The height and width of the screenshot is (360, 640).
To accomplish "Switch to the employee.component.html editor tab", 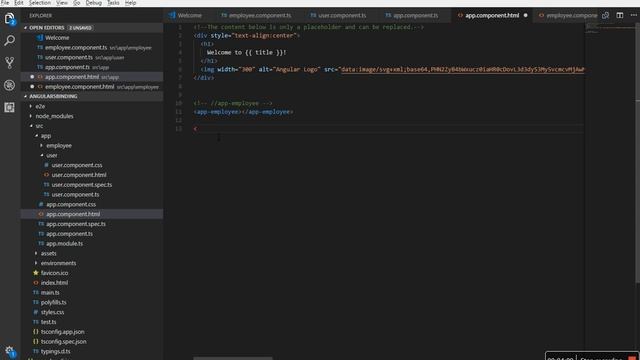I will click(x=567, y=16).
